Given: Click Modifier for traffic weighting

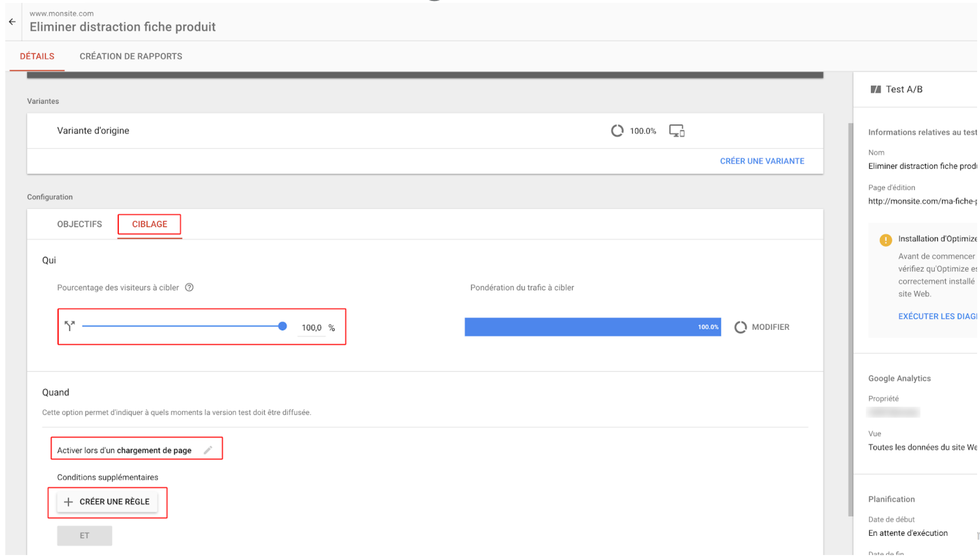Looking at the screenshot, I should (x=770, y=327).
